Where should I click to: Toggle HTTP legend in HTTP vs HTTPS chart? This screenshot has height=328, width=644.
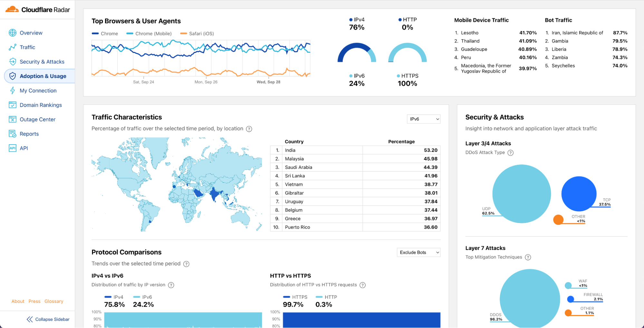(326, 297)
